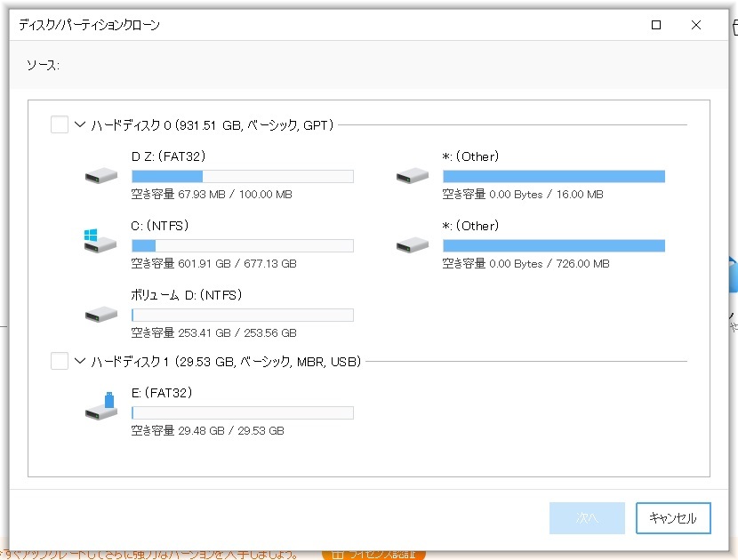Image resolution: width=738 pixels, height=560 pixels.
Task: Click the D Z: (FAT32) usage bar
Action: click(243, 177)
